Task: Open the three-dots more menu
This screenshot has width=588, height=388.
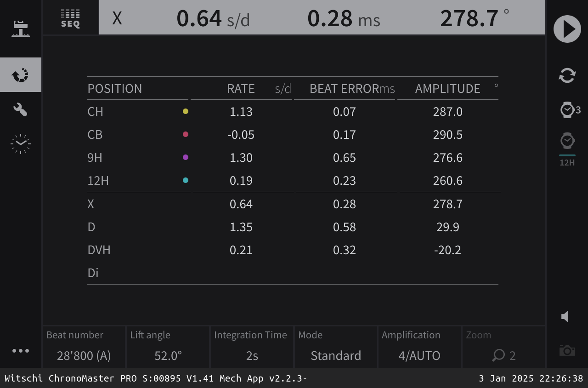Action: [x=21, y=351]
